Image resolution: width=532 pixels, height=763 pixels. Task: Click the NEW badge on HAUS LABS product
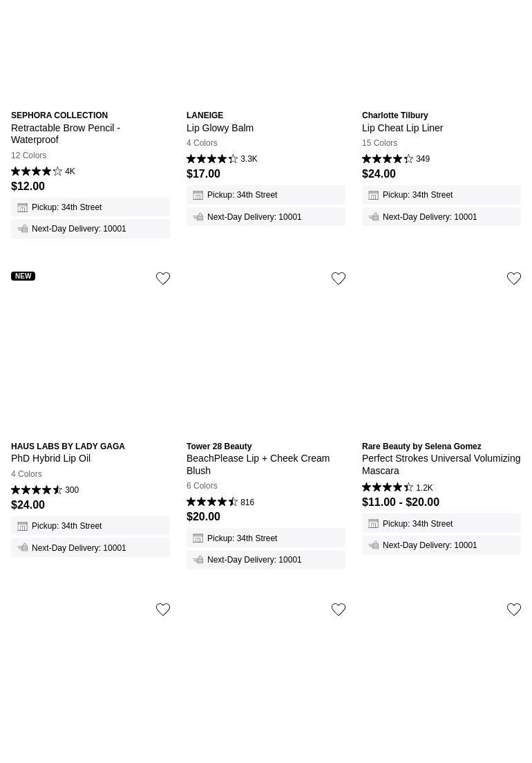click(x=23, y=276)
